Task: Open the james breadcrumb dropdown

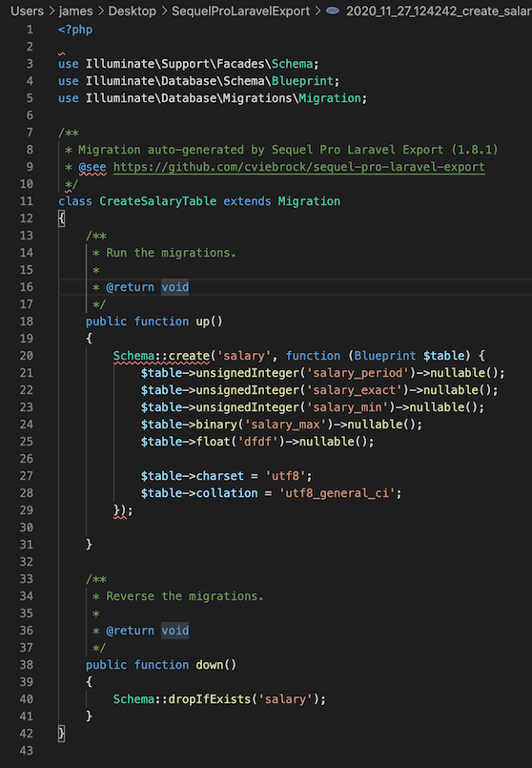Action: 75,10
